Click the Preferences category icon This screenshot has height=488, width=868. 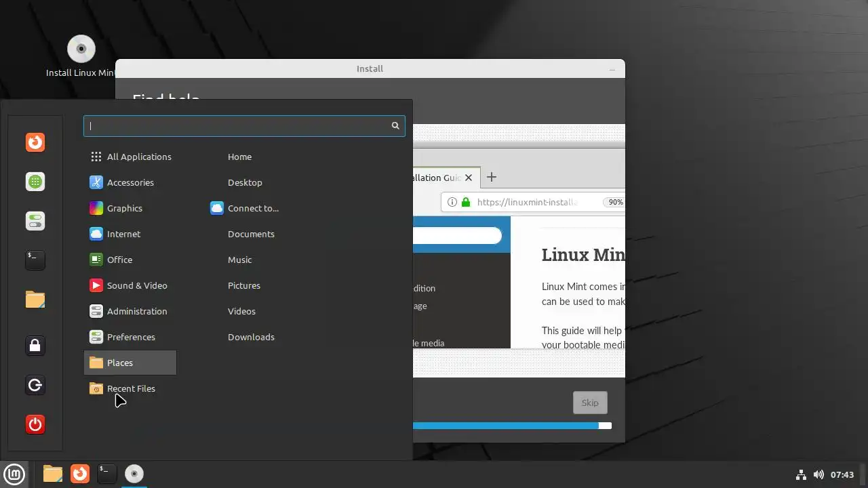pyautogui.click(x=96, y=337)
